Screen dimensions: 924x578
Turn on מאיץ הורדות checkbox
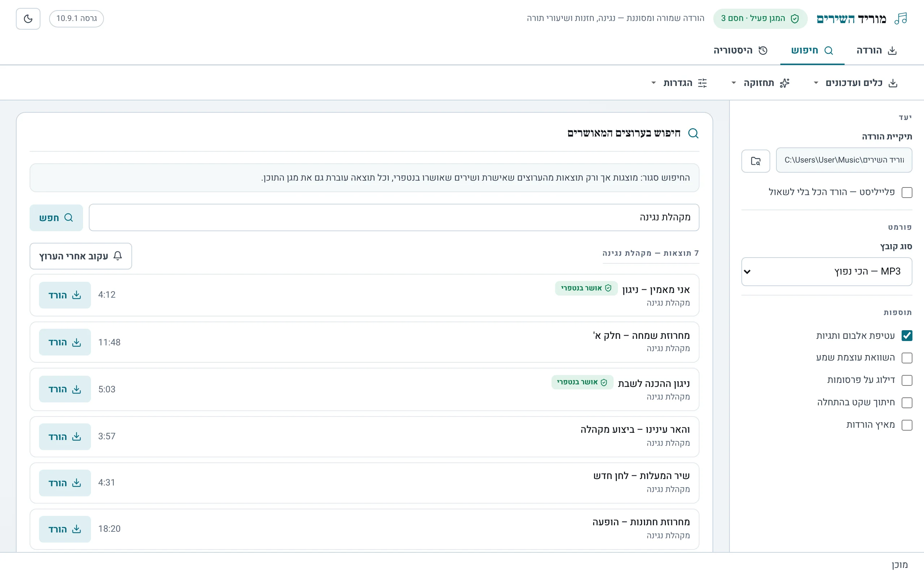(x=907, y=425)
